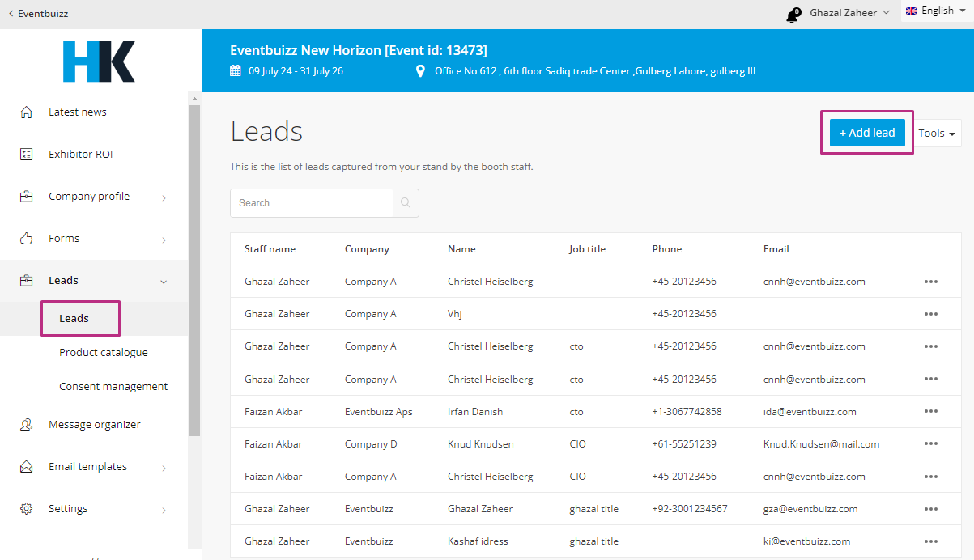Click the name Vhj
Screen dimensions: 974x560
tap(455, 314)
